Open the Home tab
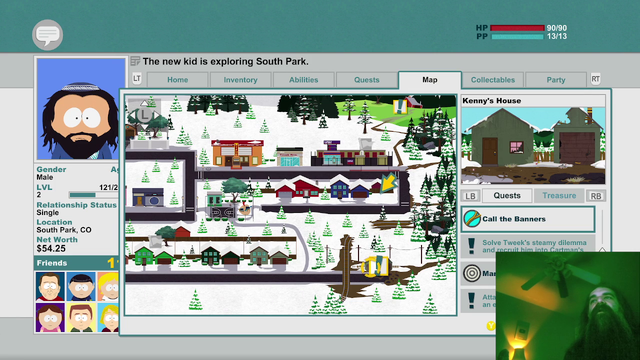The image size is (640, 360). tap(178, 80)
